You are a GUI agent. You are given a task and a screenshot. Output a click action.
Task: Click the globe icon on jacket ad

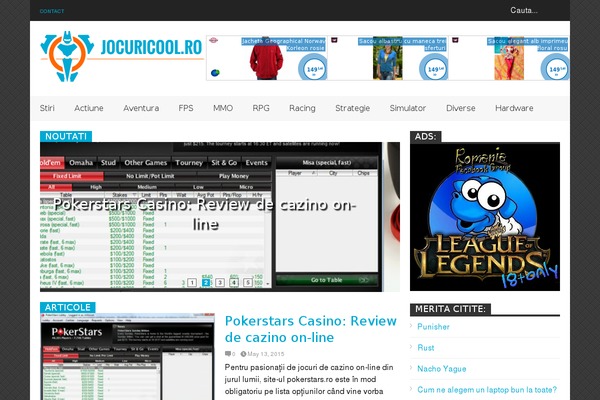[x=215, y=72]
